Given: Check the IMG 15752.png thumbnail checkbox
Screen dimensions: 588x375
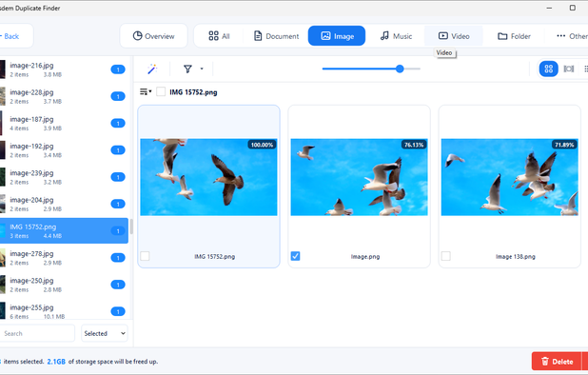Looking at the screenshot, I should [x=145, y=256].
